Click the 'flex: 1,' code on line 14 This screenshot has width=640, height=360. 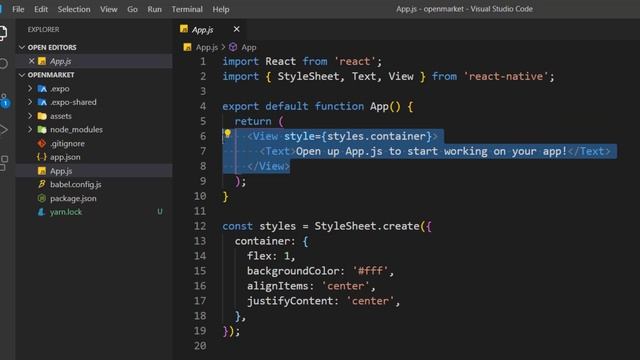(271, 256)
